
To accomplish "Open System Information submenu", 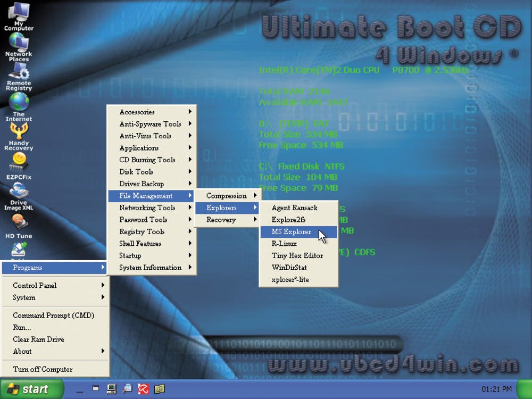I will click(151, 268).
